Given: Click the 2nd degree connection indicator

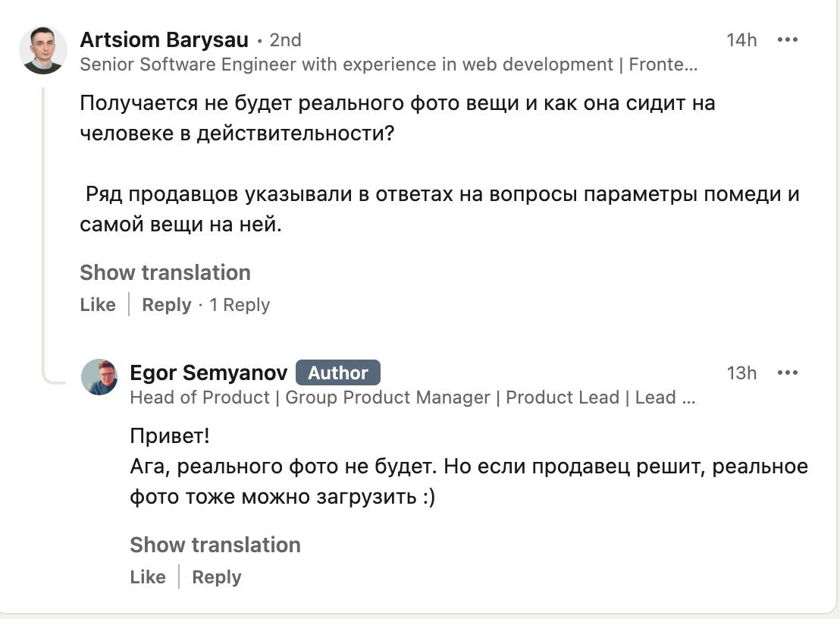Looking at the screenshot, I should [x=287, y=40].
